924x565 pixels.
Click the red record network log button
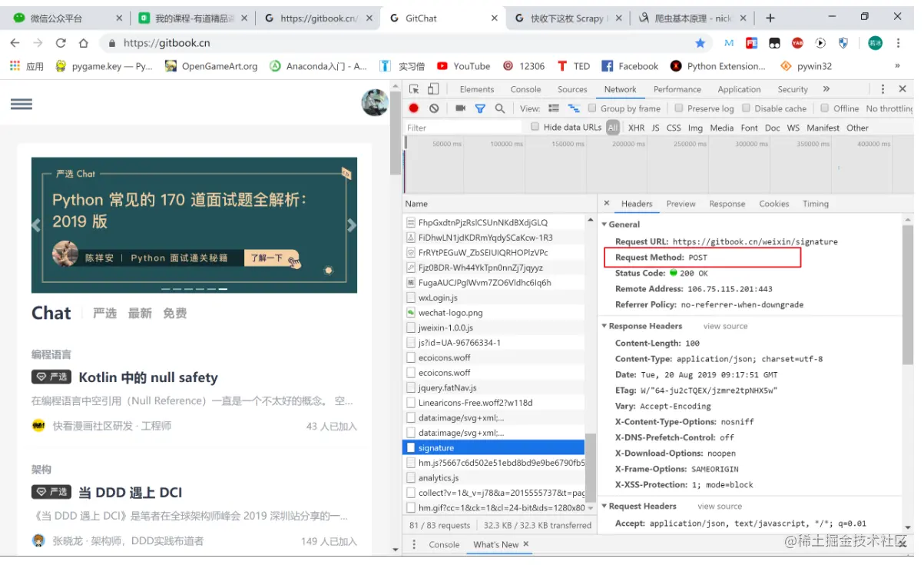(413, 108)
